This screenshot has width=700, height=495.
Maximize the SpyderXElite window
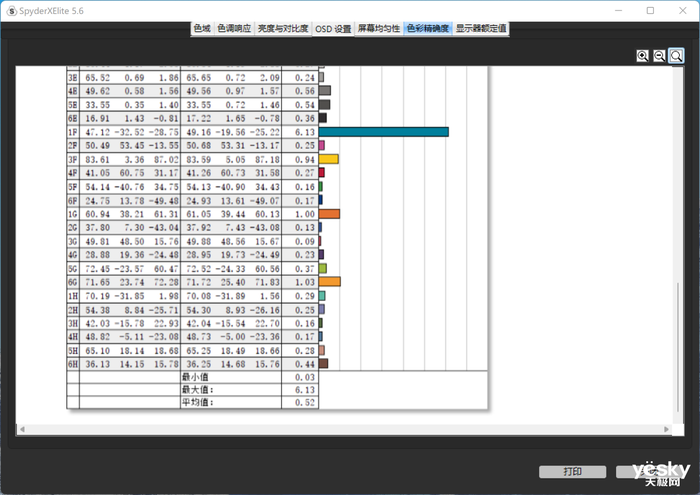pyautogui.click(x=650, y=10)
